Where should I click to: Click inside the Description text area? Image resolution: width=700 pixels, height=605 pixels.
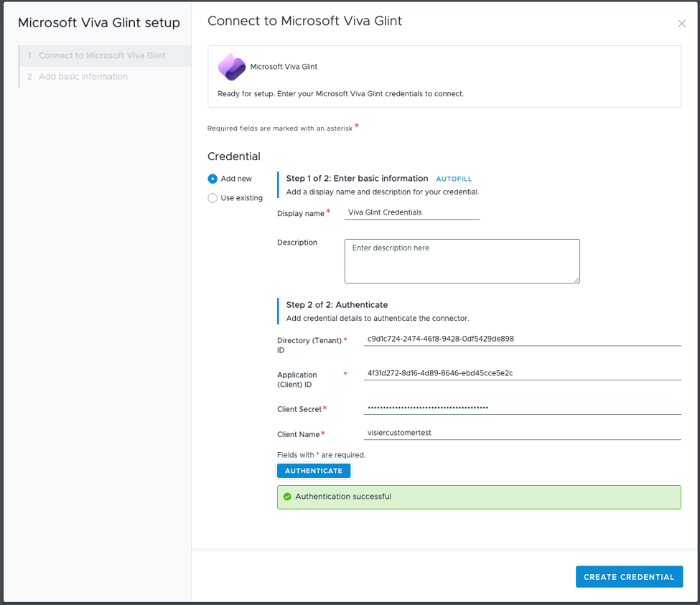(x=462, y=261)
